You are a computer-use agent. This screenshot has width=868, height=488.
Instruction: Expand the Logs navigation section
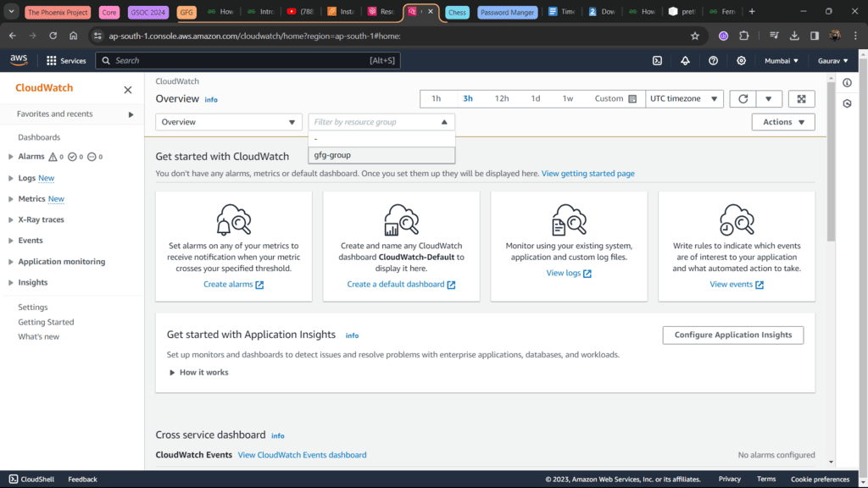[x=10, y=178]
